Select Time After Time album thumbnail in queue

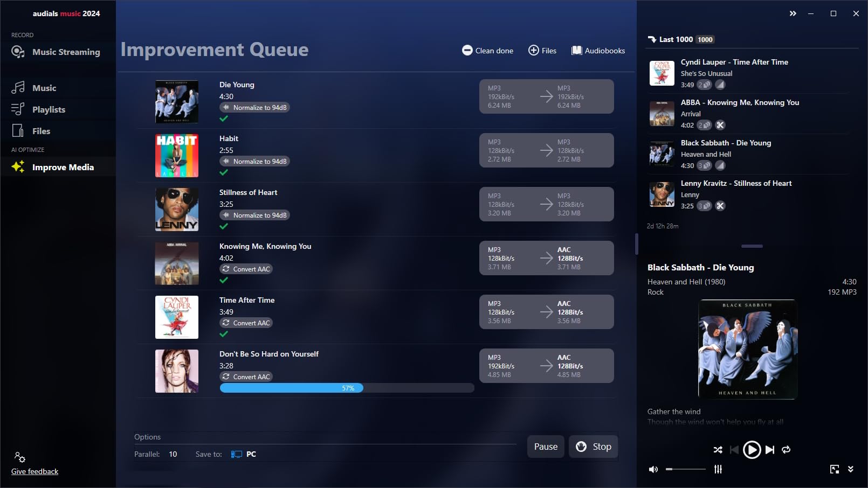177,317
